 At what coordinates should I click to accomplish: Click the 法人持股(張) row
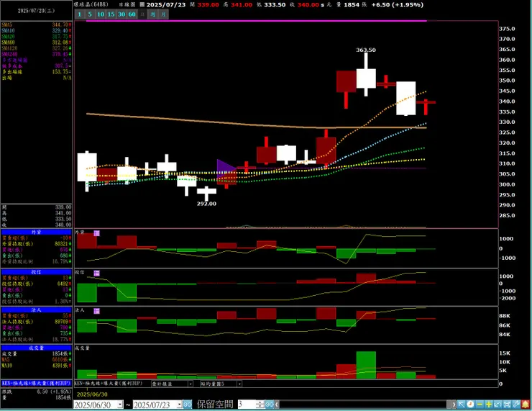[36, 322]
